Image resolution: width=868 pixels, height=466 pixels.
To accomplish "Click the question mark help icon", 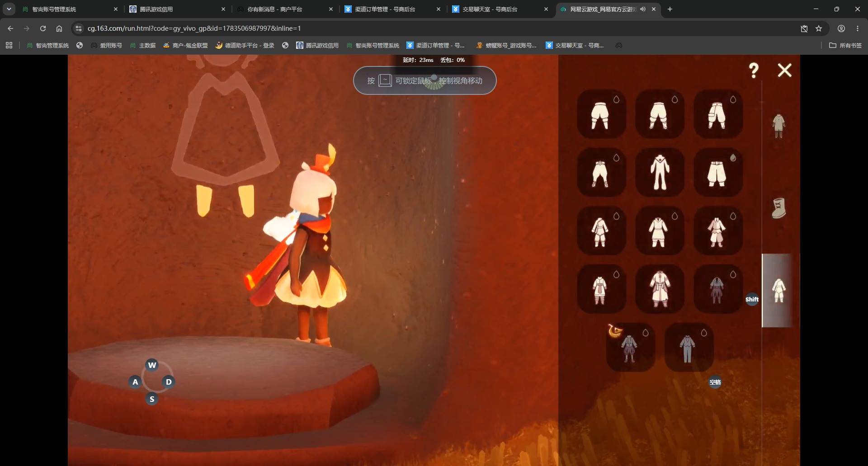I will [x=753, y=71].
